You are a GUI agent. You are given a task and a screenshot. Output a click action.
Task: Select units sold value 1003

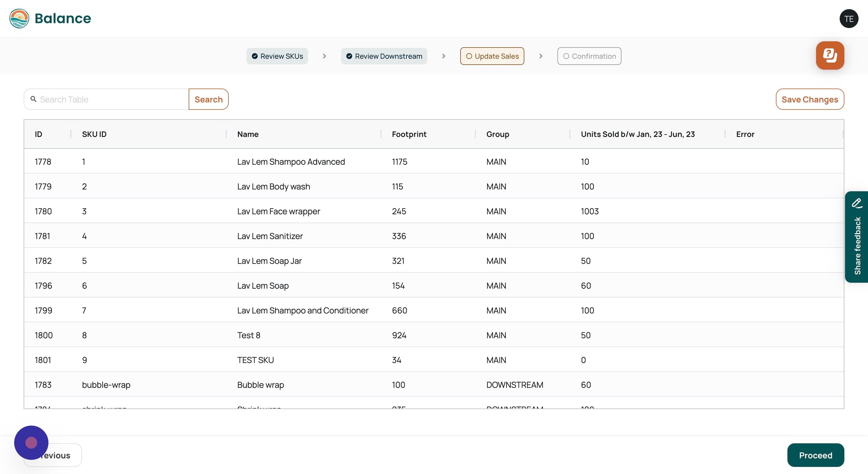coord(590,211)
